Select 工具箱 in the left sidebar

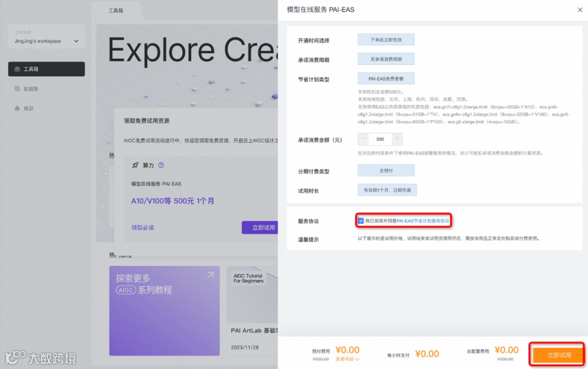pos(46,69)
